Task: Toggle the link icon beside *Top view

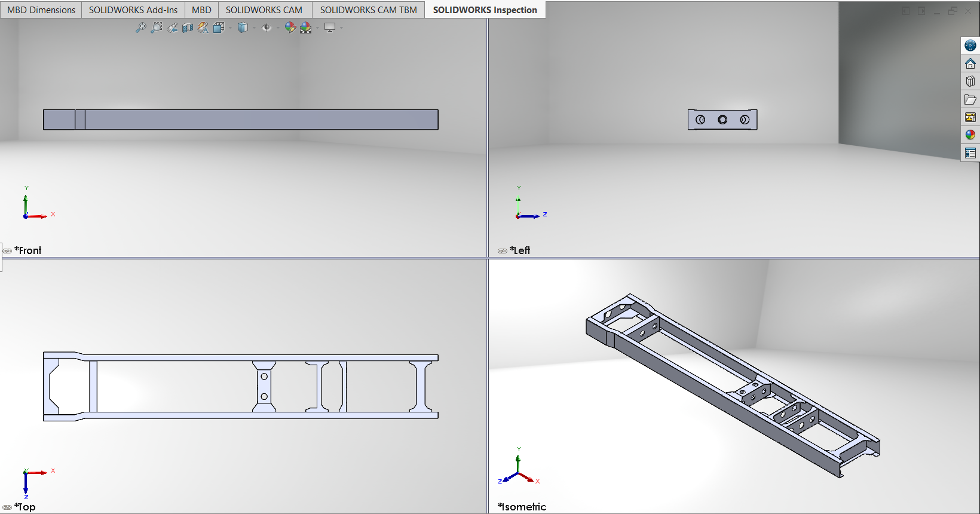Action: click(x=7, y=507)
